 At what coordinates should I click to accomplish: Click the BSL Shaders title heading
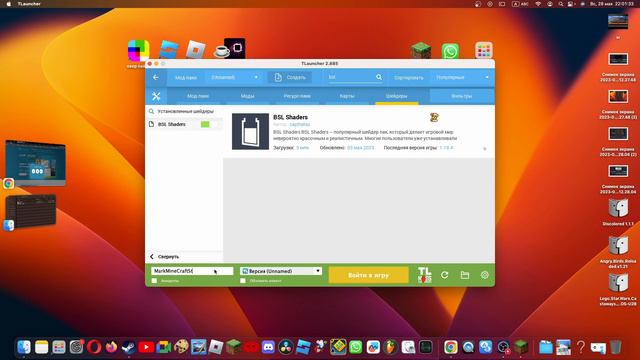pos(290,117)
